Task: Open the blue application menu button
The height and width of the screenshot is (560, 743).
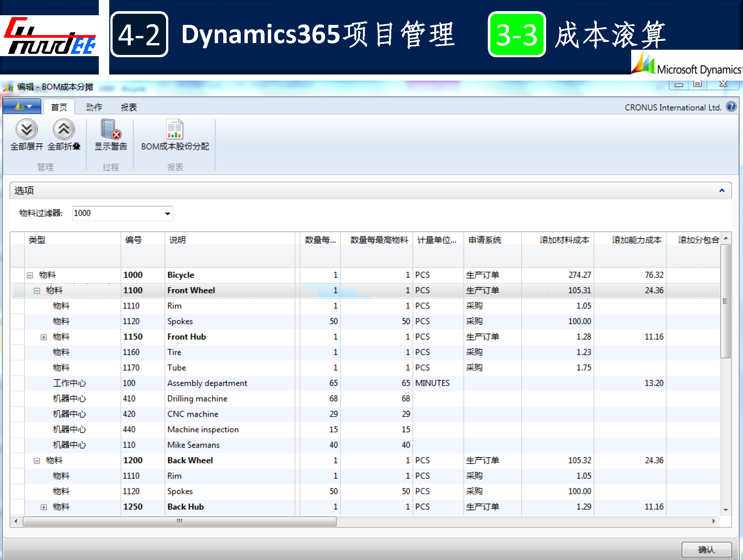Action: 23,107
